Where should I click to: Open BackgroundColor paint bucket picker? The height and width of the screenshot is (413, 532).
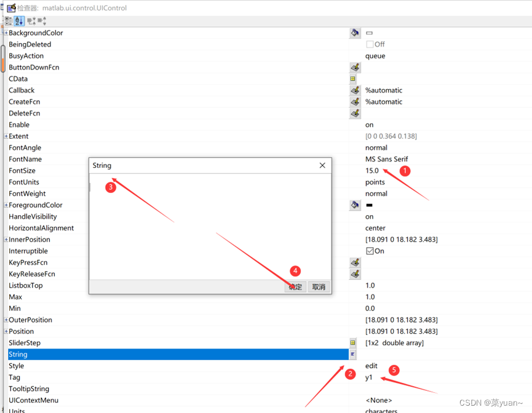(355, 33)
